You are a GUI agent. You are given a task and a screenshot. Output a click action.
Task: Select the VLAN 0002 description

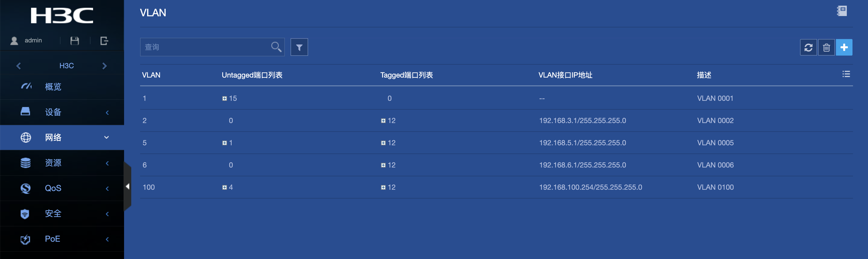(715, 120)
